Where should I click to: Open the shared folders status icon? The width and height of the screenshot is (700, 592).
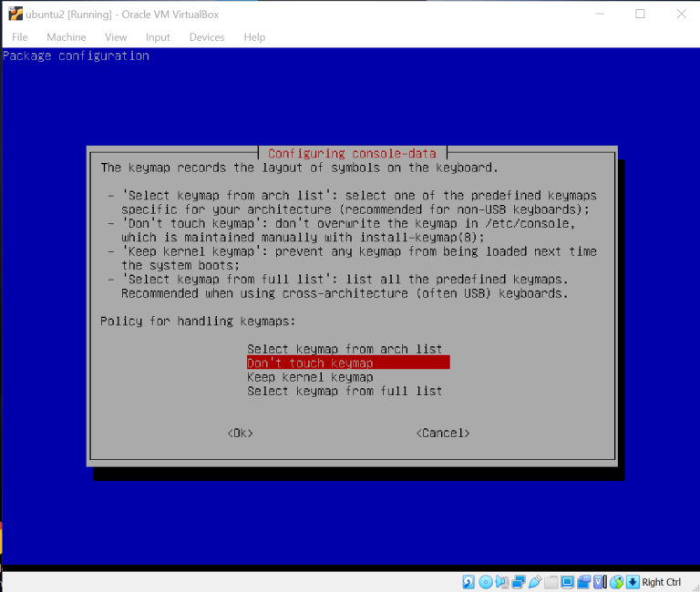(551, 582)
